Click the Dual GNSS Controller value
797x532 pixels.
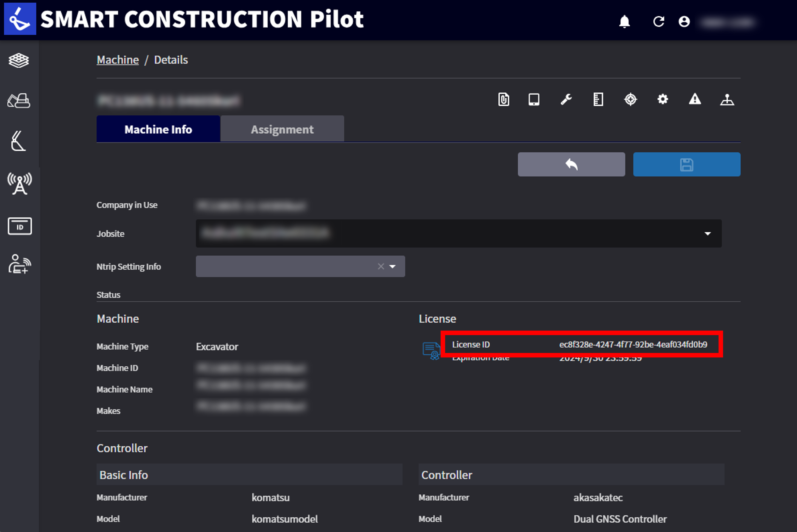(x=620, y=519)
